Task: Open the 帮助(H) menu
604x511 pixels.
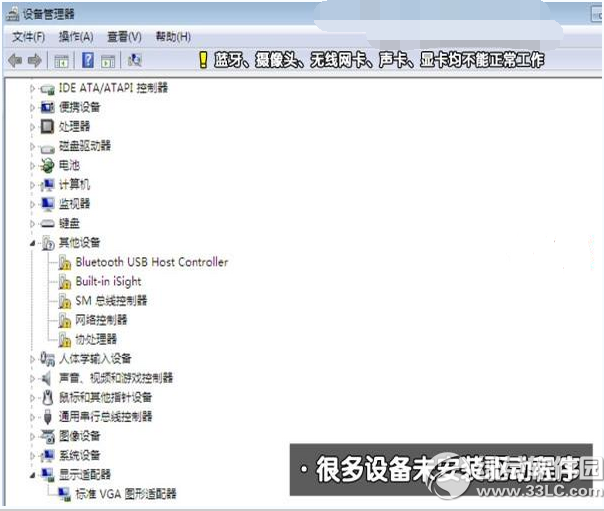Action: click(x=173, y=37)
